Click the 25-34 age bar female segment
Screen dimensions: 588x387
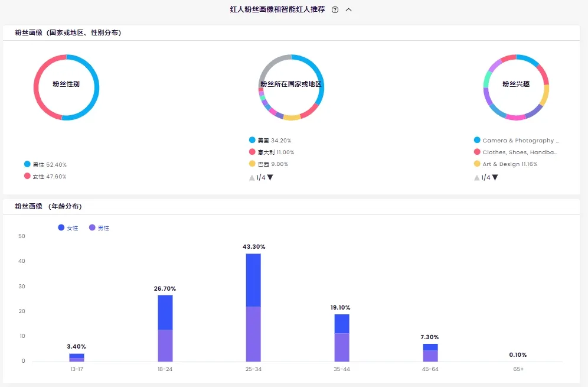click(x=253, y=281)
